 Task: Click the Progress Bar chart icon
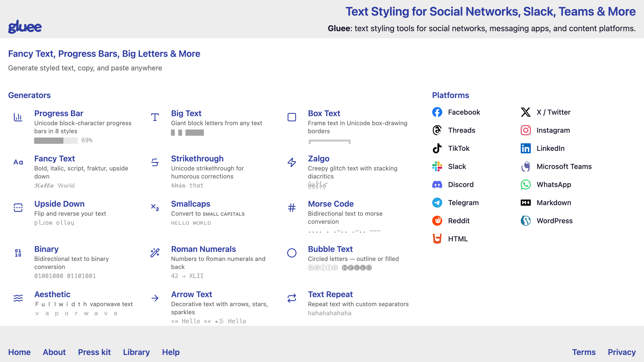coord(18,117)
